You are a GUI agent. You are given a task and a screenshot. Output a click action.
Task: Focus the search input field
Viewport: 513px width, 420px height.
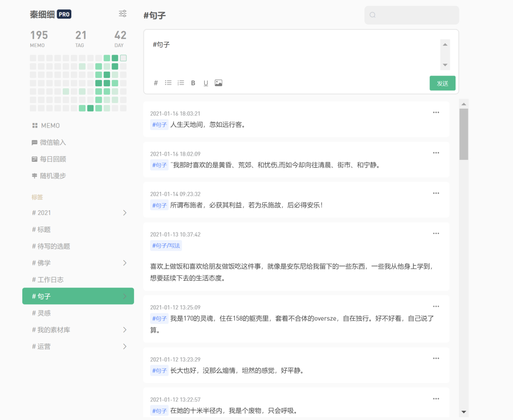pos(411,15)
